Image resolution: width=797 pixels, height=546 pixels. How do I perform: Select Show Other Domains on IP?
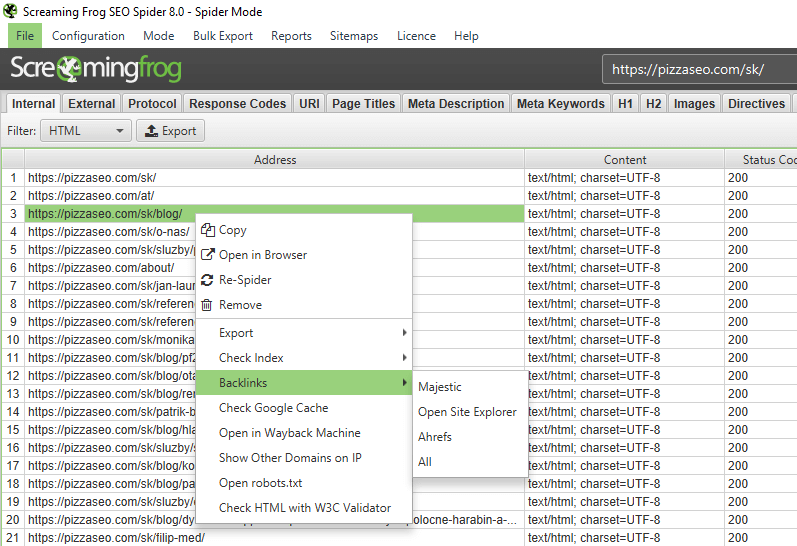[303, 458]
